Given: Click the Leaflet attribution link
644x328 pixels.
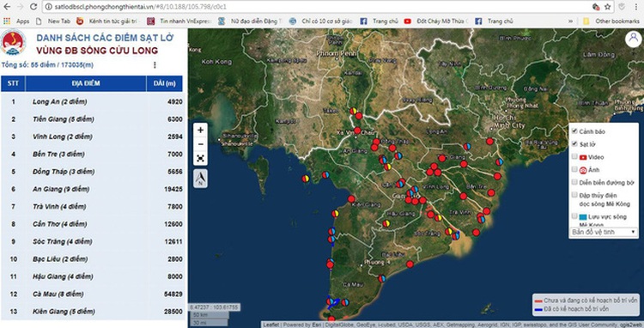Looking at the screenshot, I should coord(271,325).
